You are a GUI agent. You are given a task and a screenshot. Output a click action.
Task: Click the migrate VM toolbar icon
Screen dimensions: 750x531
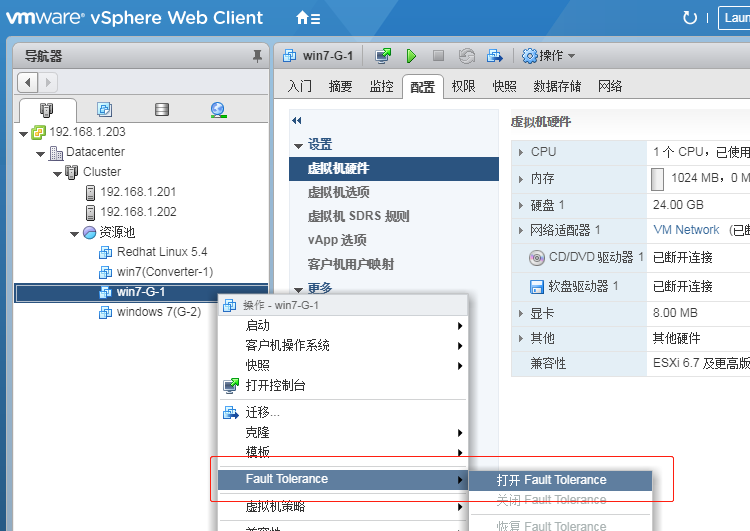coord(495,56)
